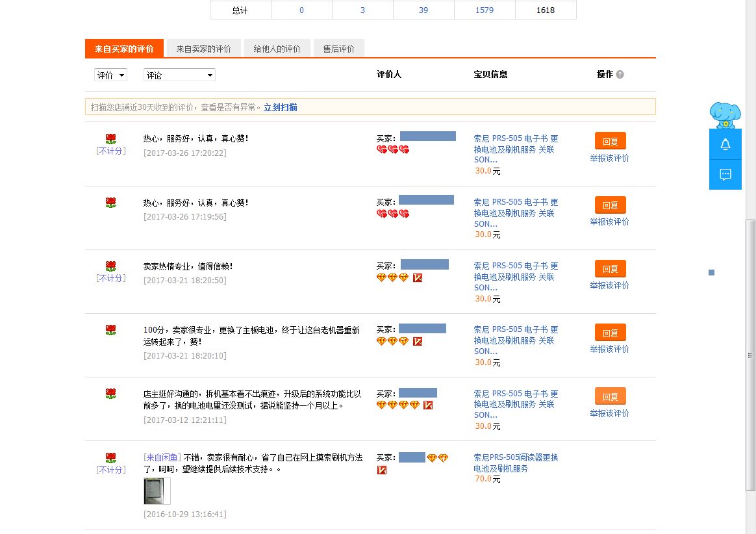Open the 索尼PRS-505阅读器更换电池 product link
Image resolution: width=756 pixels, height=534 pixels.
pos(516,463)
